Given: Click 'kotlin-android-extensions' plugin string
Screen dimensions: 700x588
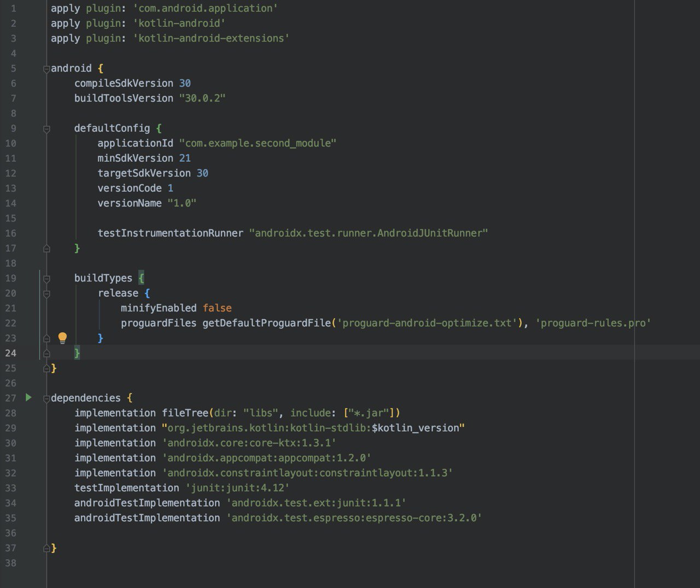Looking at the screenshot, I should coord(211,38).
